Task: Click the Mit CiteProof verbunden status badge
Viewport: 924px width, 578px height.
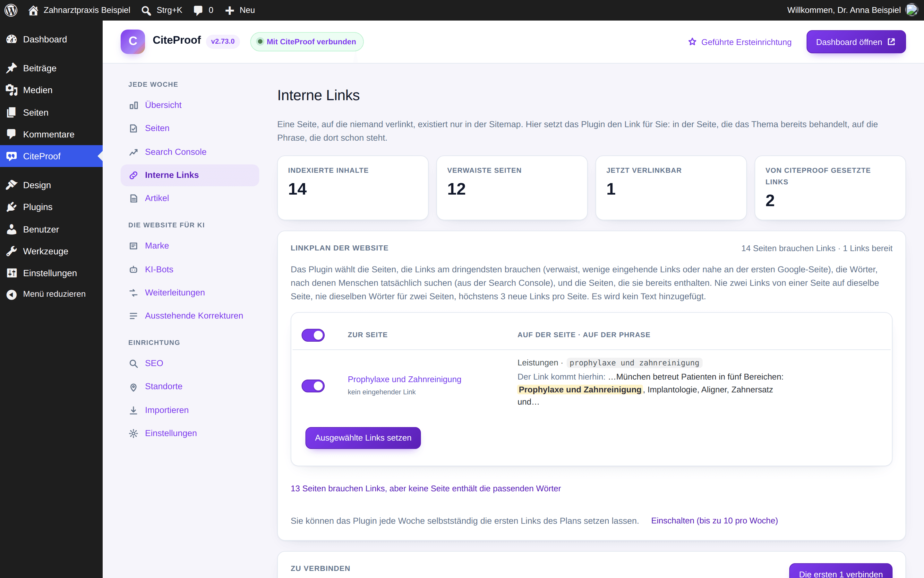Action: coord(307,42)
